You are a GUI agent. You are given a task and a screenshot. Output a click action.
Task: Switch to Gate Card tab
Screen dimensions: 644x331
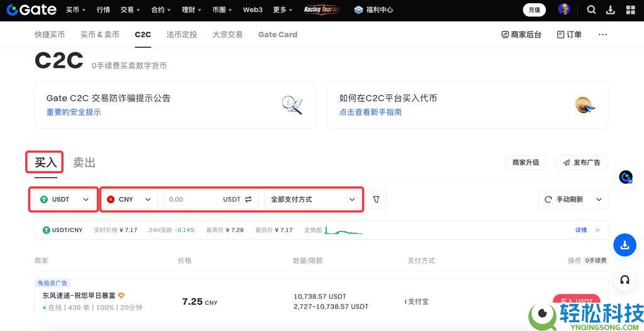click(277, 35)
